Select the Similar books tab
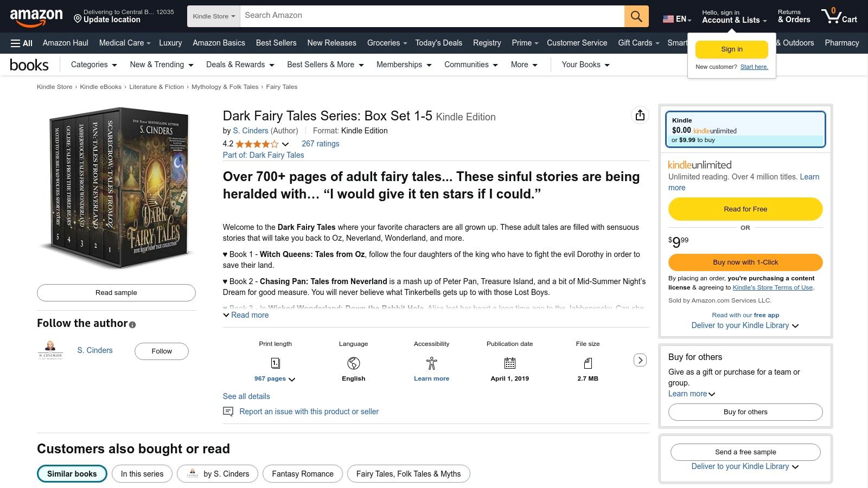Screen dimensions: 868x488 72,474
